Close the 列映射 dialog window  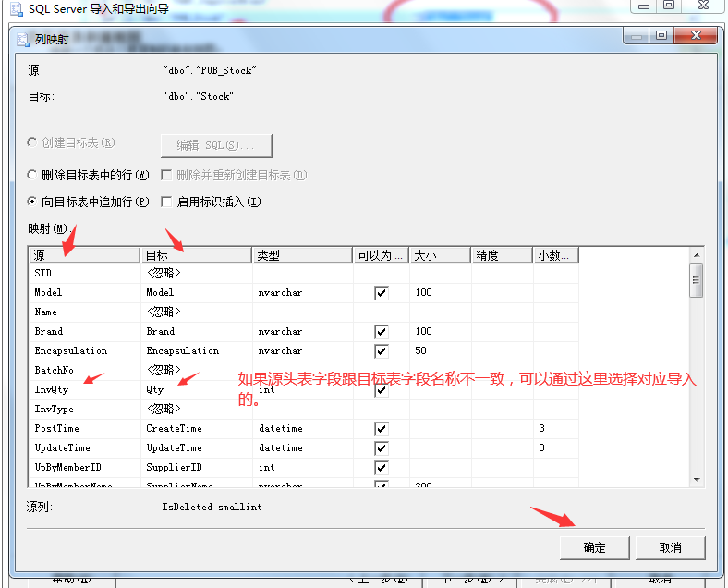click(x=696, y=35)
